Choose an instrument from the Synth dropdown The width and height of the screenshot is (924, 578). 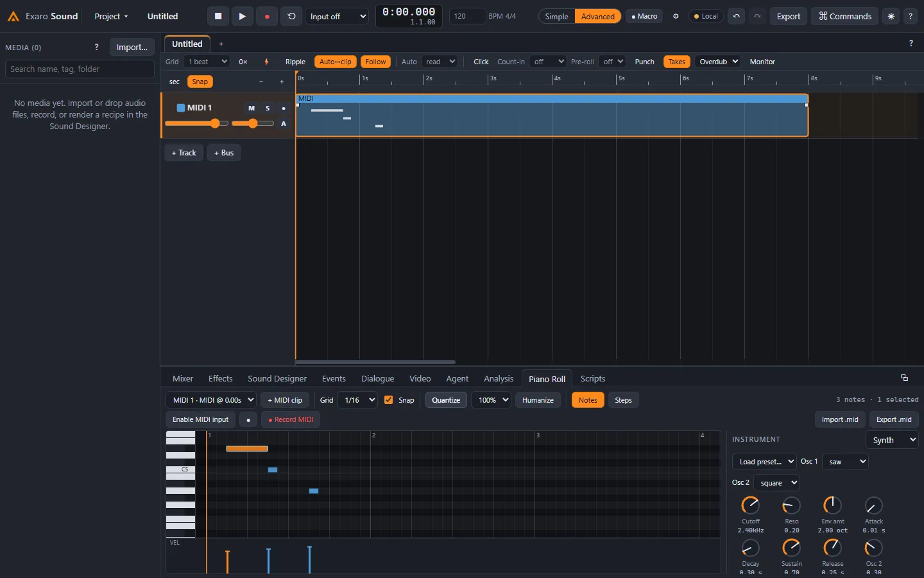click(892, 440)
